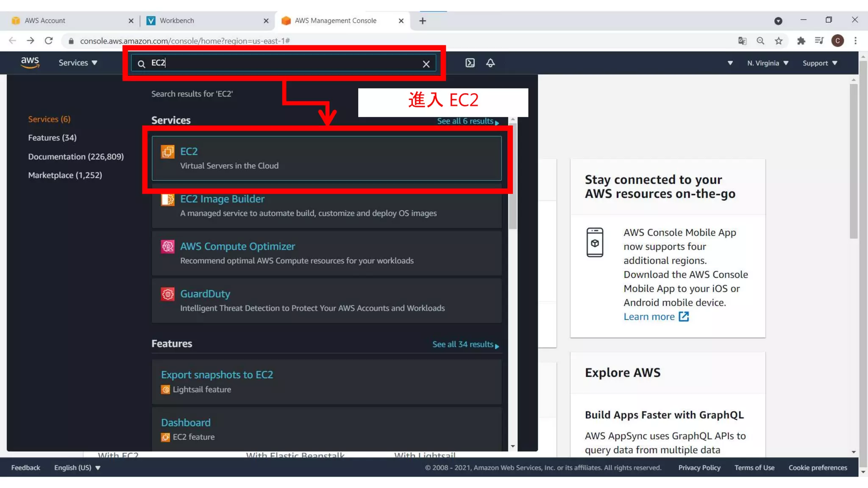Screen dimensions: 868x488
Task: Click the Lightsail feature icon
Action: tap(165, 389)
